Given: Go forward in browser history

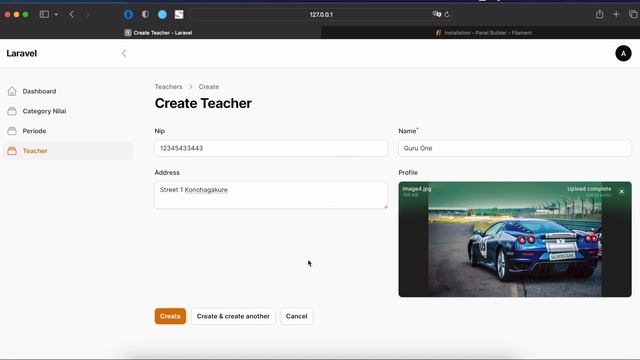Looking at the screenshot, I should [87, 14].
